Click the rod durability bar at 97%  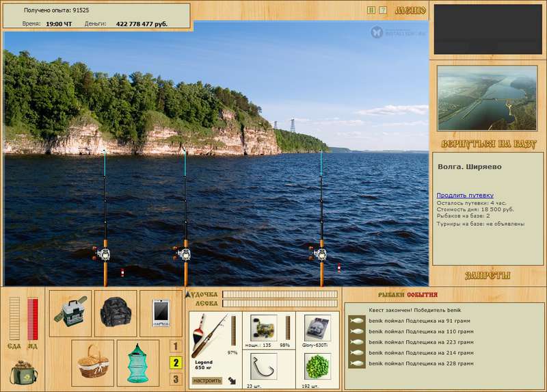[x=233, y=330]
